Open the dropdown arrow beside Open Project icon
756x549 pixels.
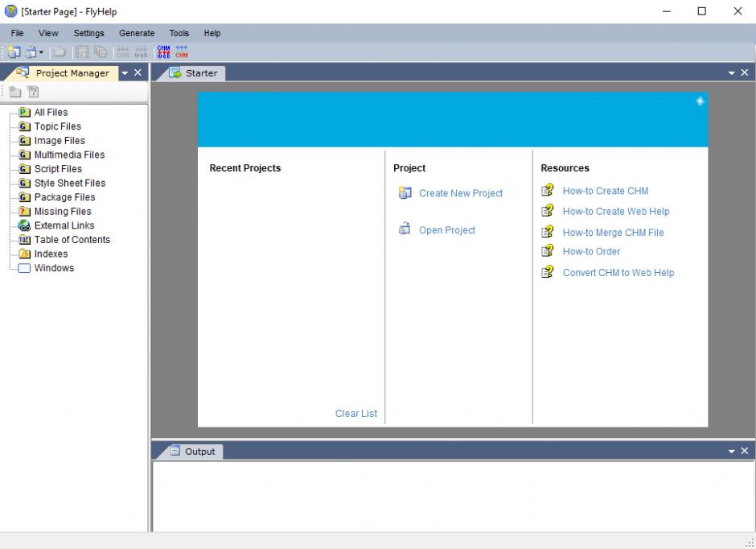[x=41, y=52]
